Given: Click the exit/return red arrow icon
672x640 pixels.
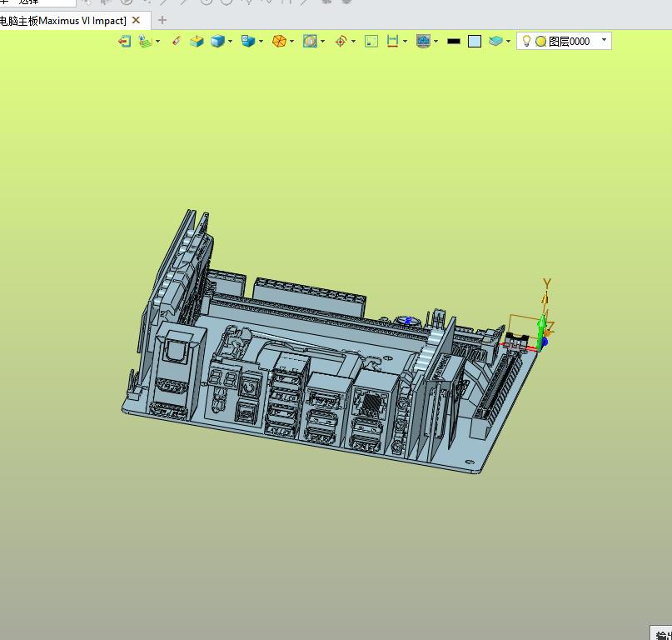Looking at the screenshot, I should point(124,41).
